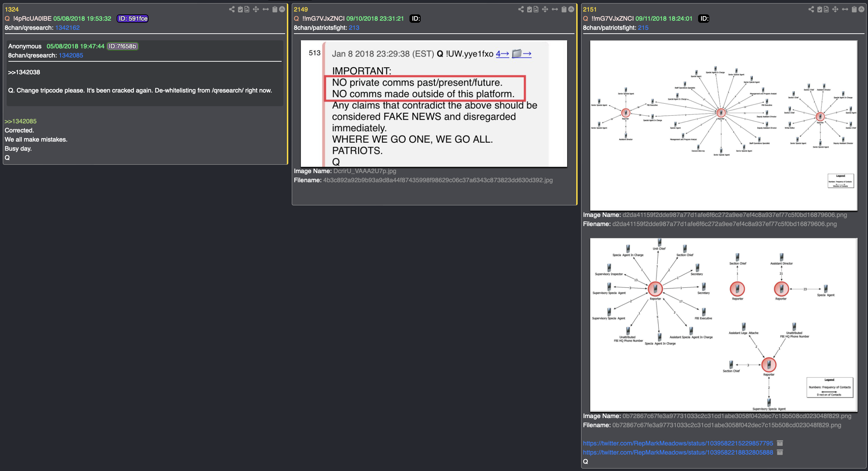
Task: Click Image Name starting 0b72867c67fe3a in post 2151
Action: pyautogui.click(x=737, y=416)
